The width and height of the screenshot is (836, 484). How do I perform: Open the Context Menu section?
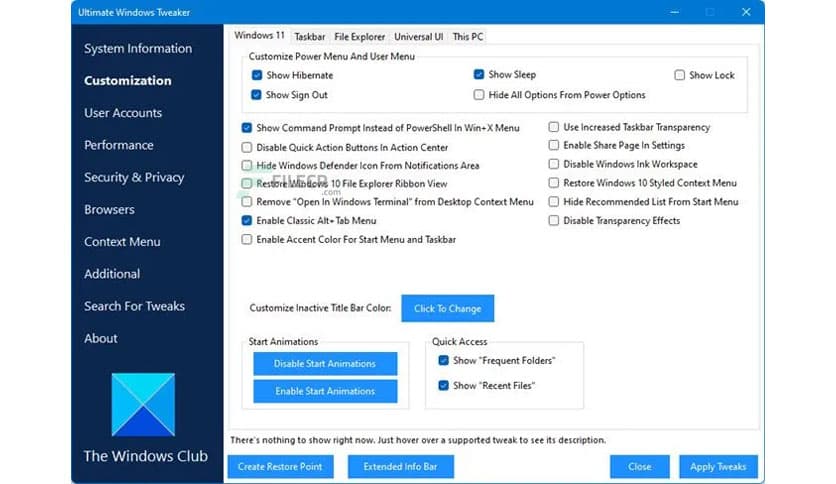(x=122, y=242)
